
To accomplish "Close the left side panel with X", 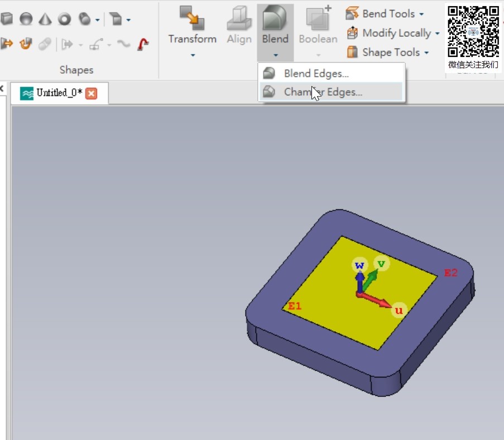I will point(1,88).
